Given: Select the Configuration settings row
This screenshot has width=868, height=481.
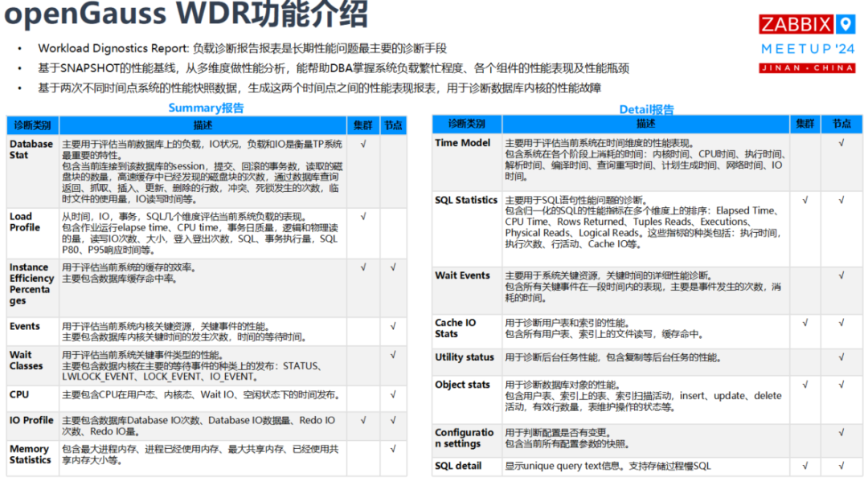Looking at the screenshot, I should tap(463, 437).
